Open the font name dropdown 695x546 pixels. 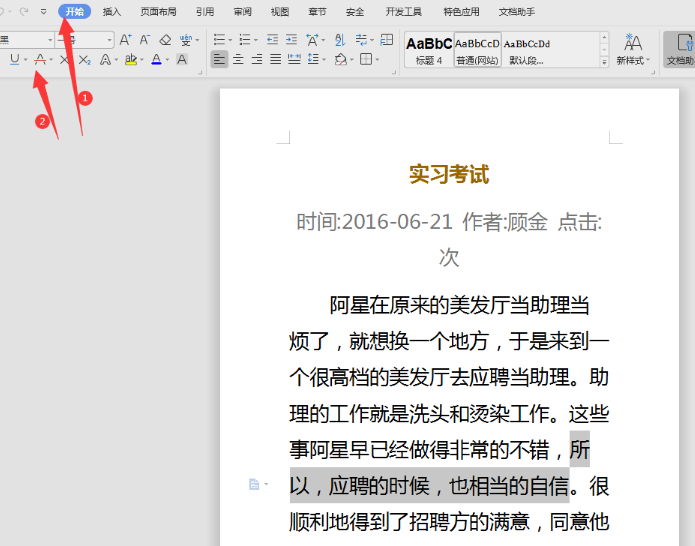pyautogui.click(x=50, y=40)
